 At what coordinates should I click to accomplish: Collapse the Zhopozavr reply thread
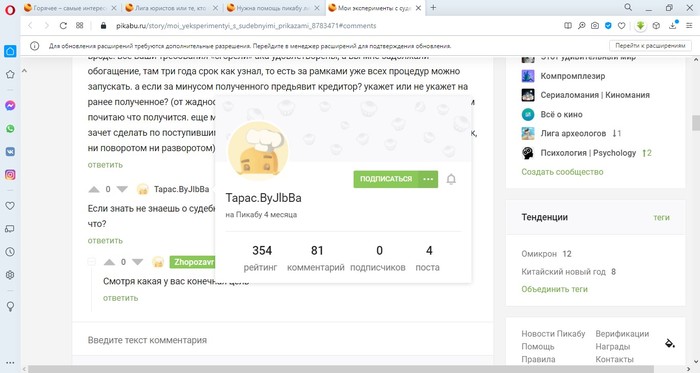(92, 262)
